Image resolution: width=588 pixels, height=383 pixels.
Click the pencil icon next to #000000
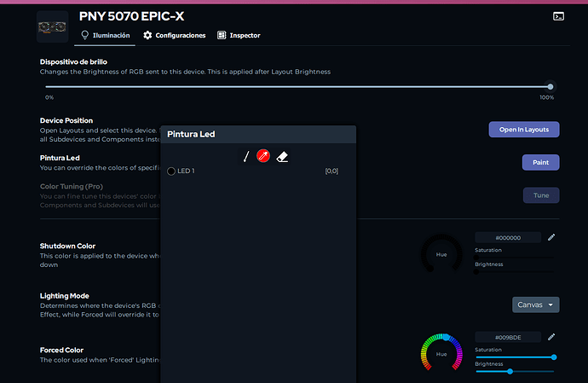click(x=551, y=237)
